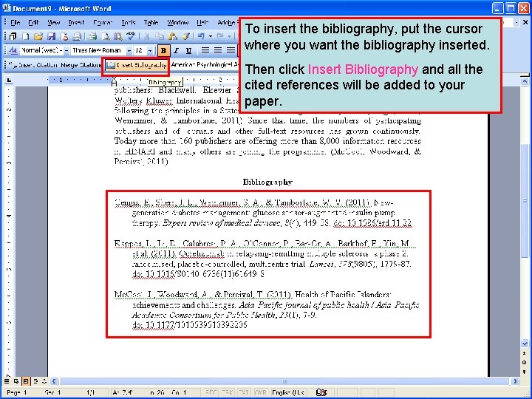Print the document using printer icon

click(x=92, y=36)
